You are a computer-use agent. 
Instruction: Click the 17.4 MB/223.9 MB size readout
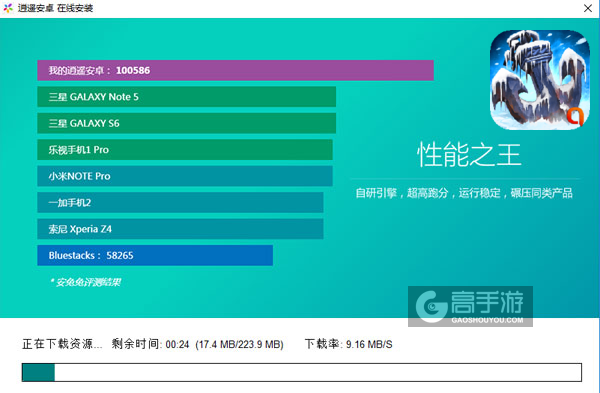click(239, 344)
